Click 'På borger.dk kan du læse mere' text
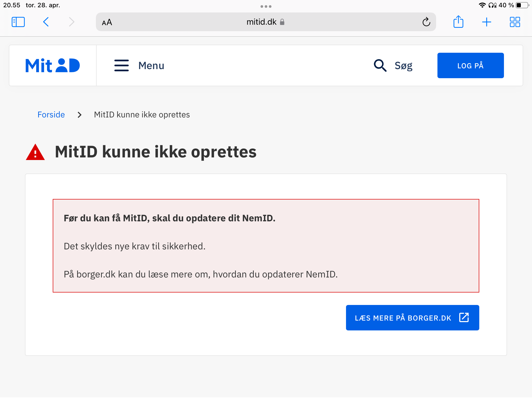This screenshot has height=399, width=532. (201, 274)
